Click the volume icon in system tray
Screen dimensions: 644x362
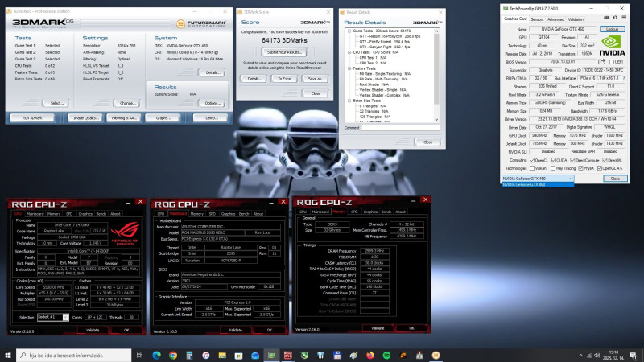[597, 356]
